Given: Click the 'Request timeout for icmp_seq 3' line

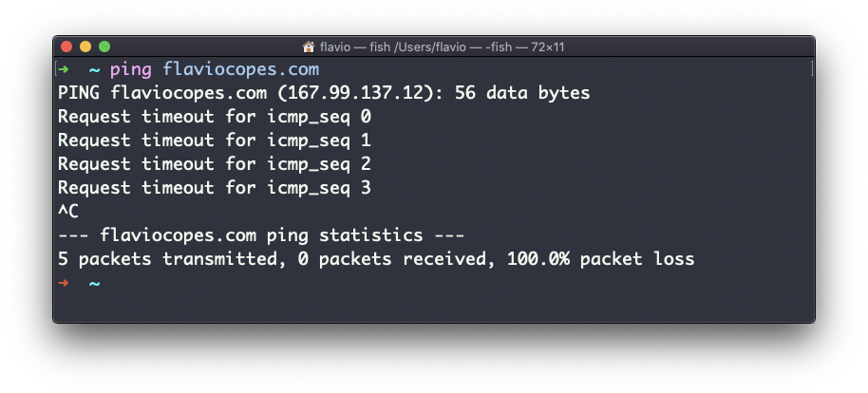Looking at the screenshot, I should coord(215,188).
